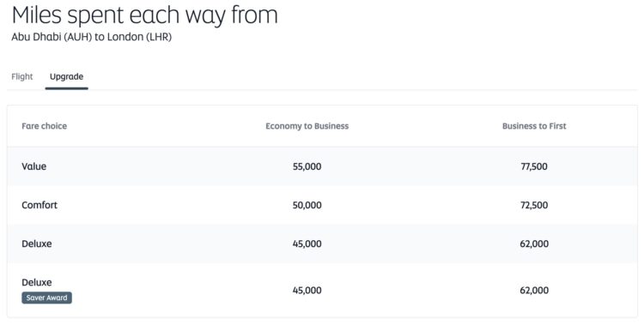Click 45,000 in the Saver Award row

click(x=307, y=290)
